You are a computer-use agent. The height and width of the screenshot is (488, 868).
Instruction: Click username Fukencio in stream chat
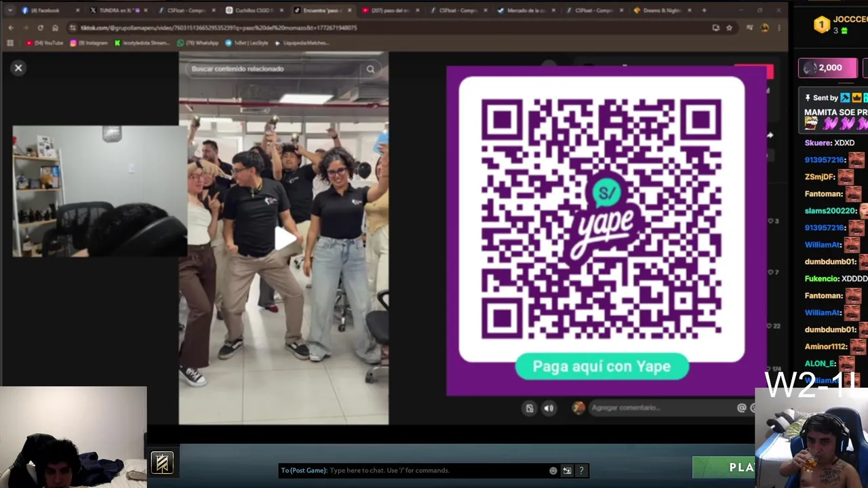(821, 279)
